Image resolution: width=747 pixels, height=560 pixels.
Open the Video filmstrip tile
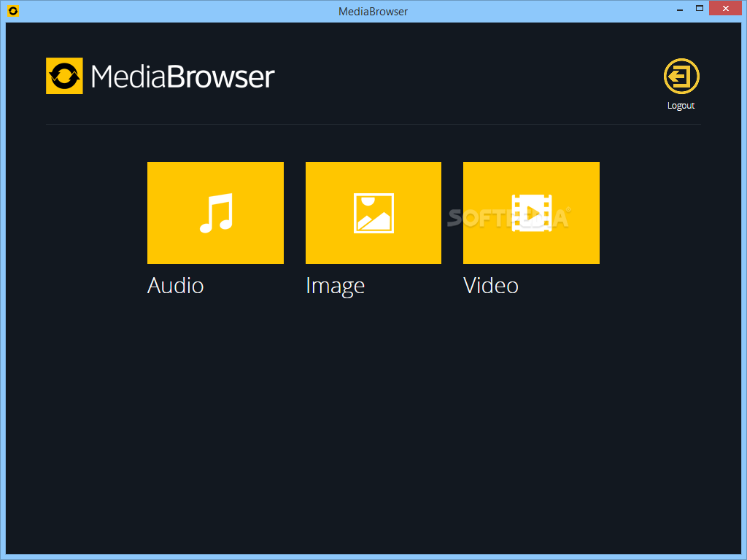click(x=531, y=213)
